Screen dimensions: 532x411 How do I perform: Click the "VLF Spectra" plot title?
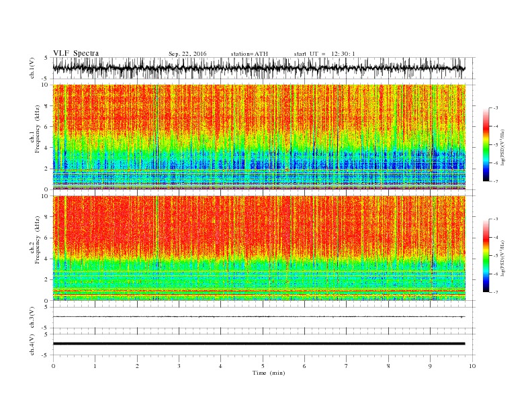point(76,53)
